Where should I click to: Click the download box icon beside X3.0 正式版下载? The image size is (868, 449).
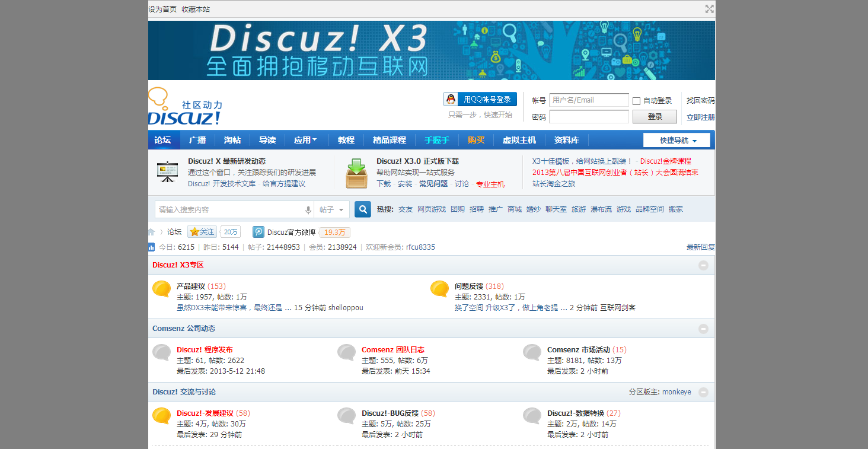coord(356,173)
